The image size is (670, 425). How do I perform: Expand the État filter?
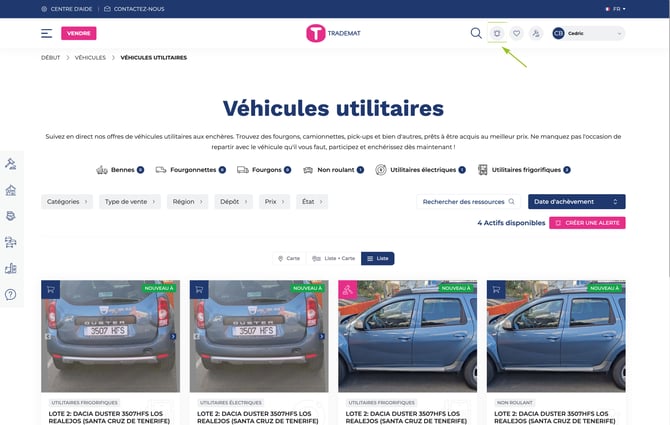click(x=312, y=202)
